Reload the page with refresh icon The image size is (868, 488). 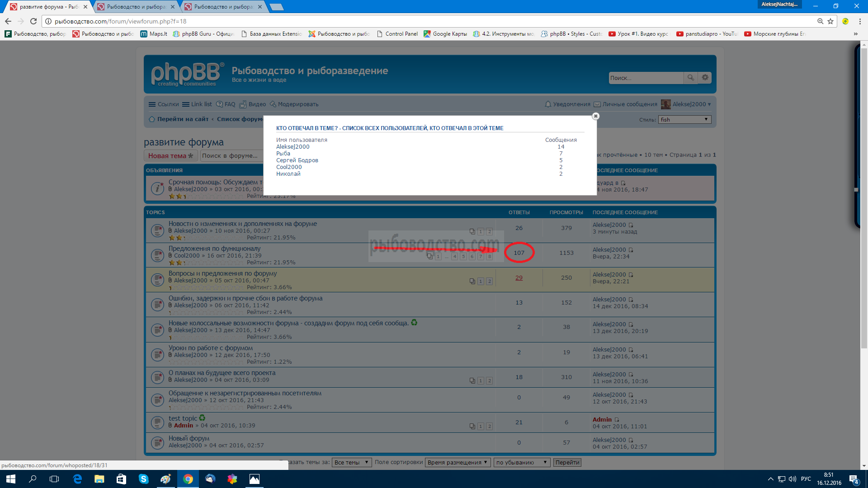(33, 21)
